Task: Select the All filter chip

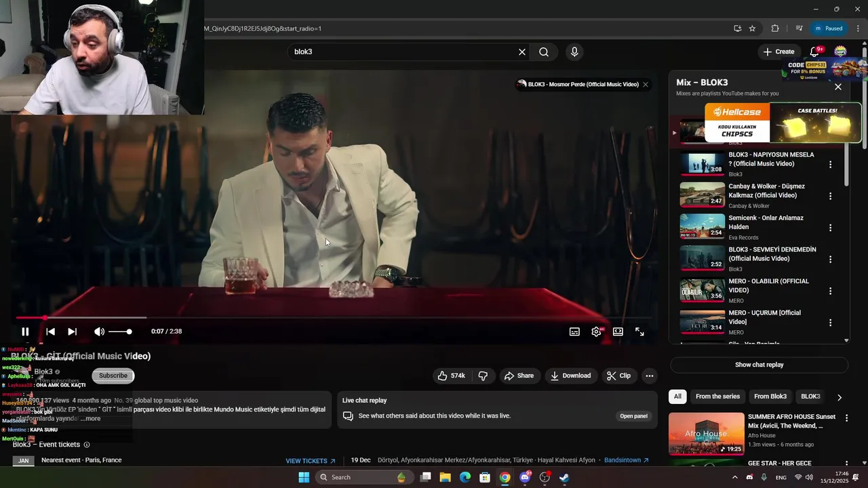Action: [677, 396]
